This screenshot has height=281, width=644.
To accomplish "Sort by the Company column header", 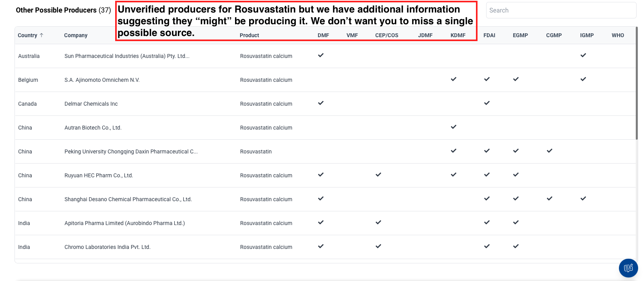I will (x=76, y=35).
